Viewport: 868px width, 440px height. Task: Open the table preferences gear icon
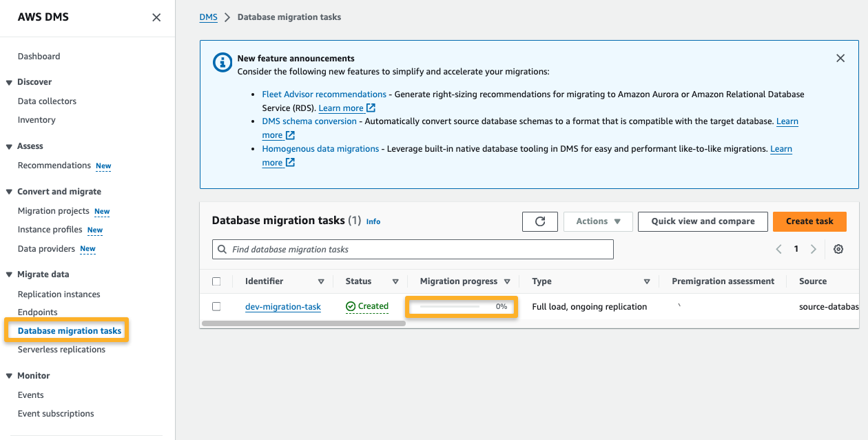point(838,248)
